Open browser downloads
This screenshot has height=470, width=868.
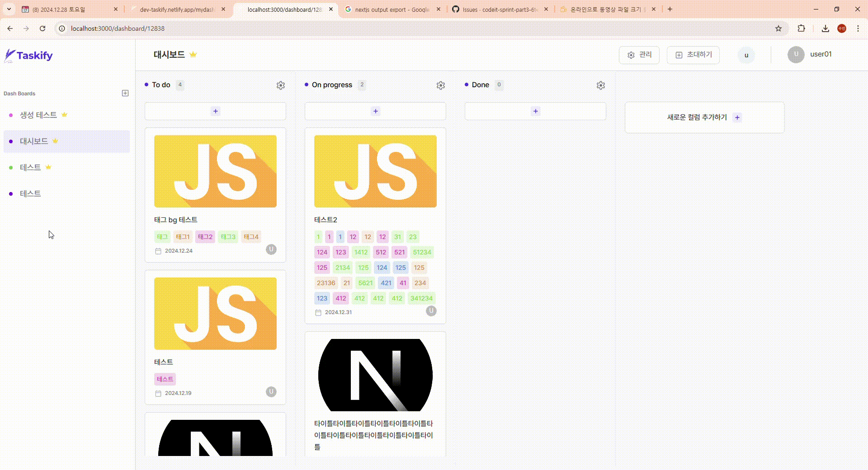click(x=826, y=28)
